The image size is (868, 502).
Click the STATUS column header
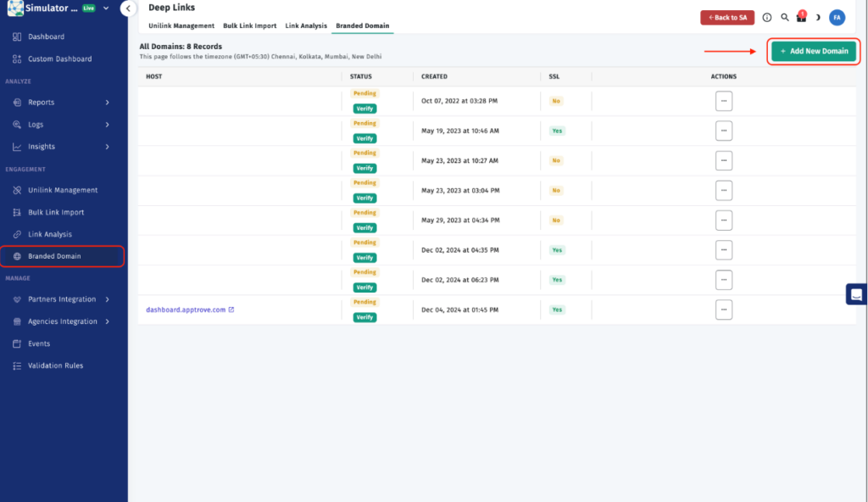361,76
